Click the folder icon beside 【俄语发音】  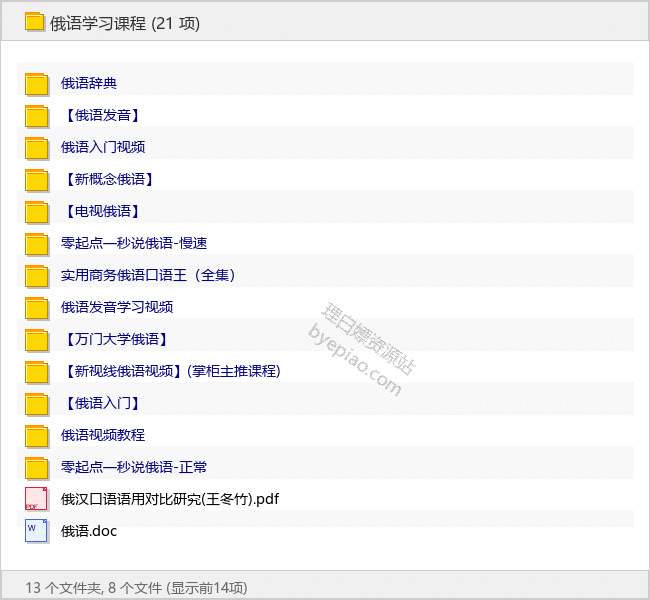click(x=36, y=116)
